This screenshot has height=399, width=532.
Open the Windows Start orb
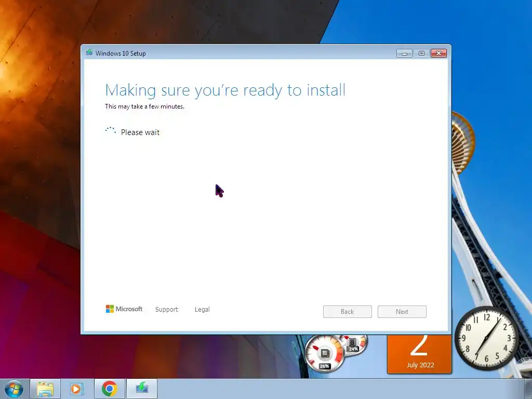coord(14,389)
